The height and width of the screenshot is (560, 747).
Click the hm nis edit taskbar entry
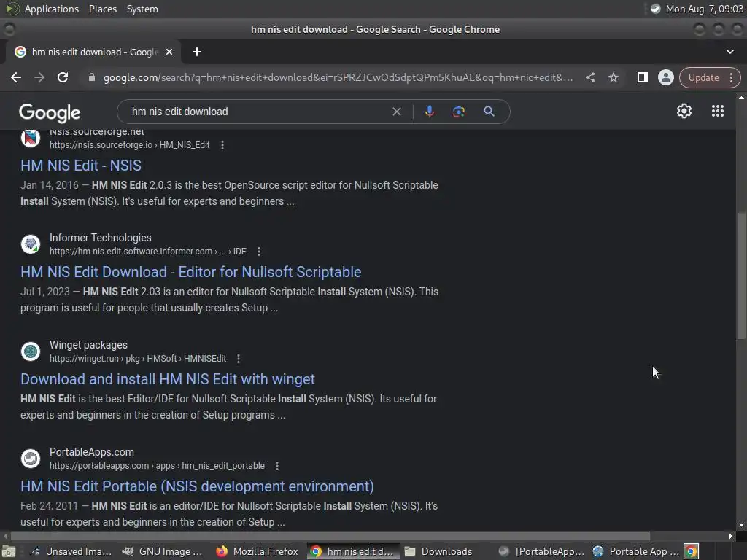[352, 551]
